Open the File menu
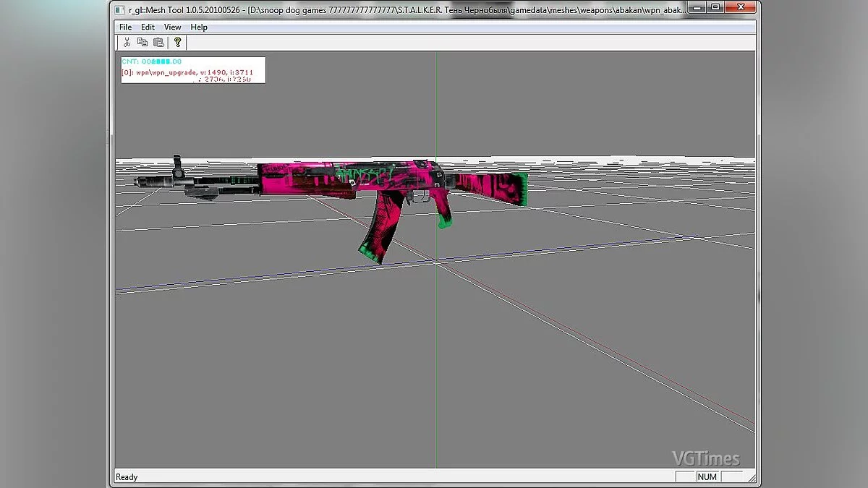 coord(125,27)
